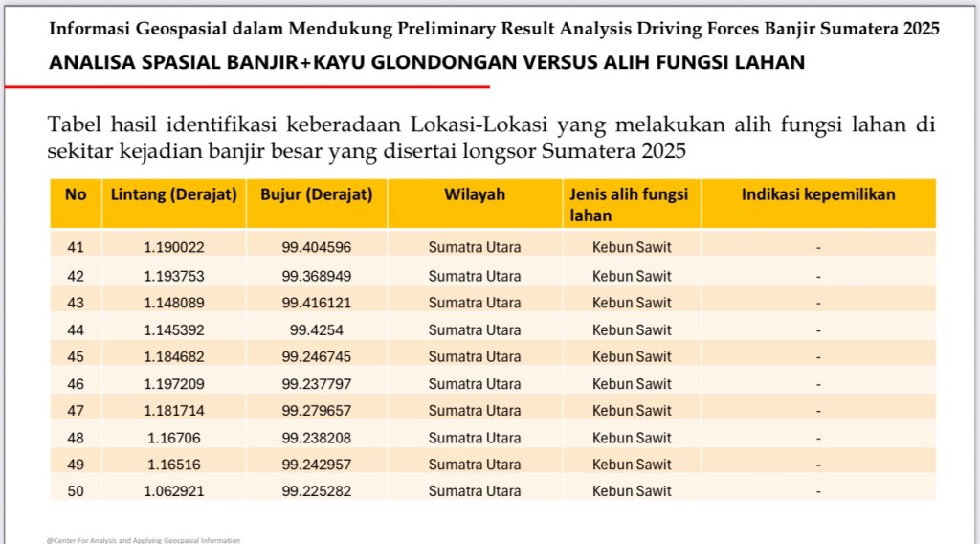Image resolution: width=980 pixels, height=544 pixels.
Task: Click the longitude value 99.242957
Action: pos(316,465)
